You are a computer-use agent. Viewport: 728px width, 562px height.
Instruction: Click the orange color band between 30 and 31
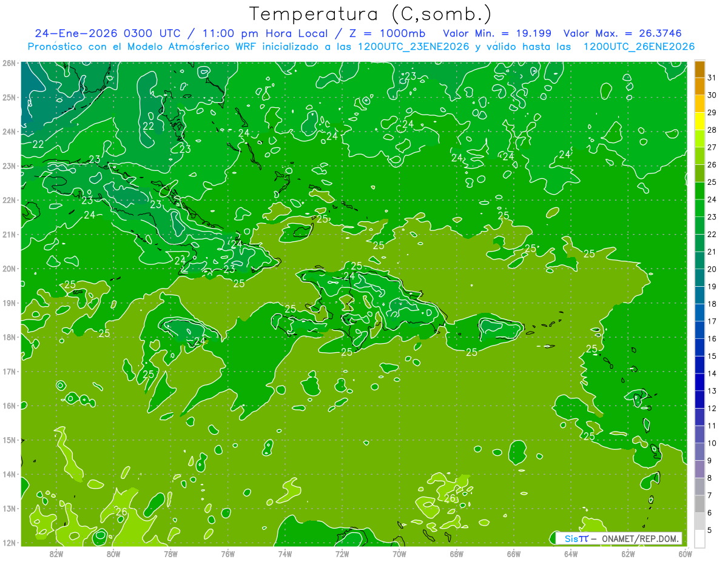pos(699,87)
